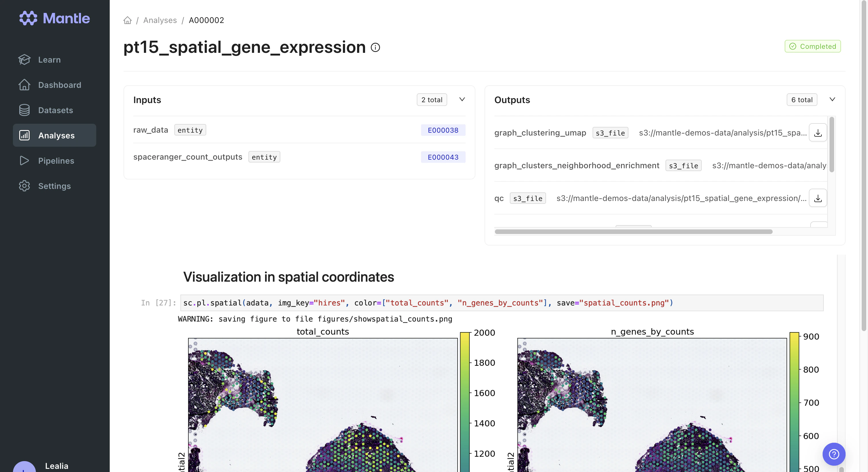This screenshot has width=868, height=472.
Task: Open entity link E000038
Action: click(x=443, y=130)
